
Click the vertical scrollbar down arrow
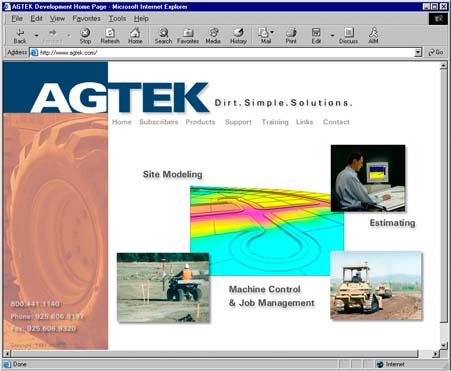point(443,345)
